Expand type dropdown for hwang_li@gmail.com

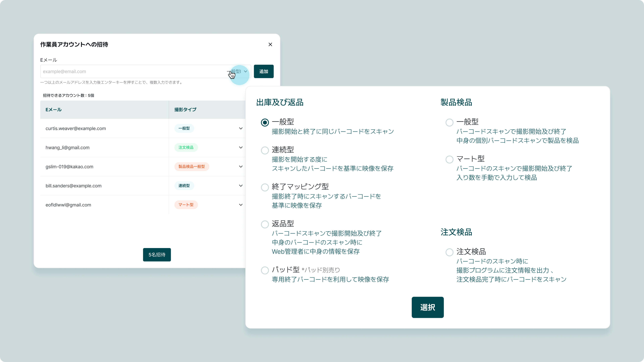coord(240,147)
